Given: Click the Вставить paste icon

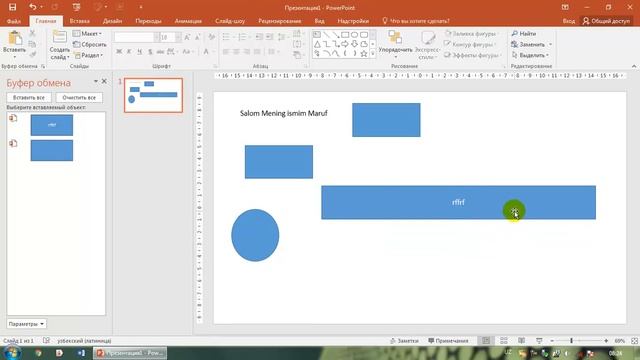Looking at the screenshot, I should 15,39.
